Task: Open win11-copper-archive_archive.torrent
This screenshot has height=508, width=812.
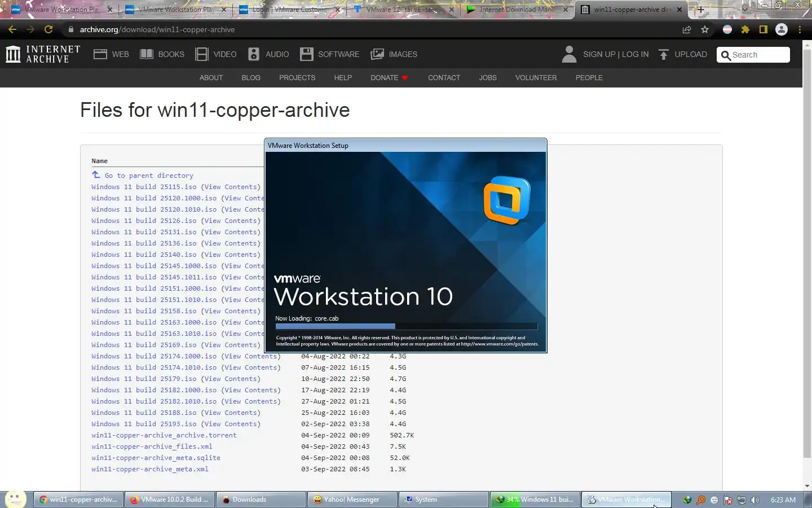Action: click(164, 435)
